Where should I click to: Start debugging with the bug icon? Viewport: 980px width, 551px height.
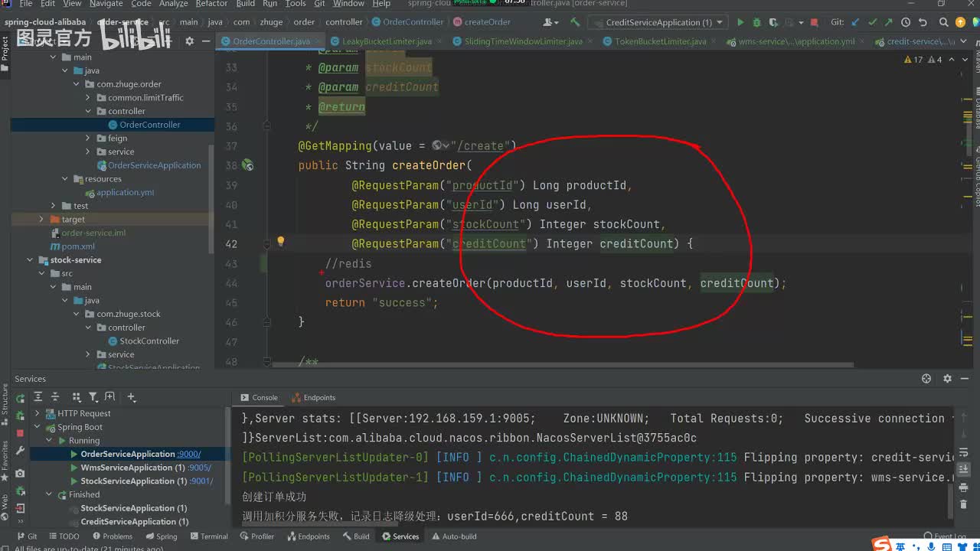point(757,22)
